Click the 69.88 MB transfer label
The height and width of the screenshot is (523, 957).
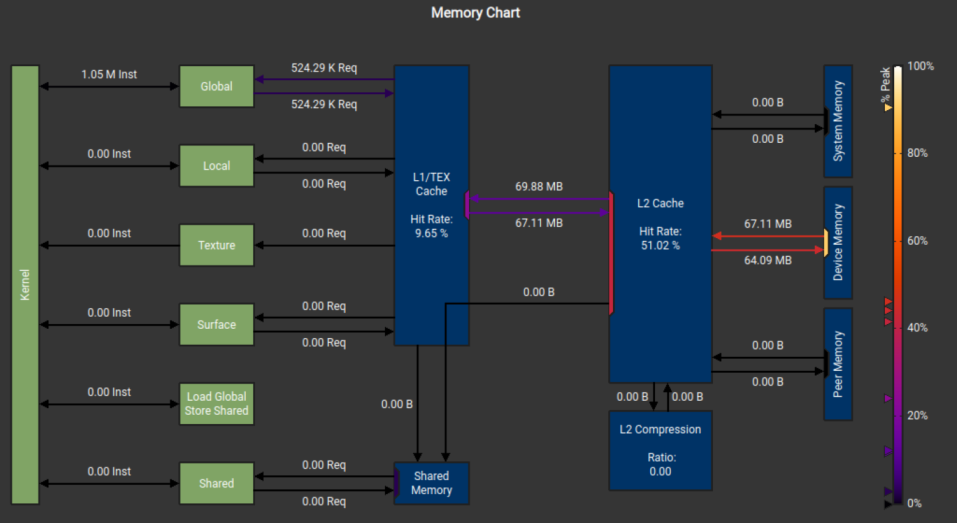[x=539, y=186]
